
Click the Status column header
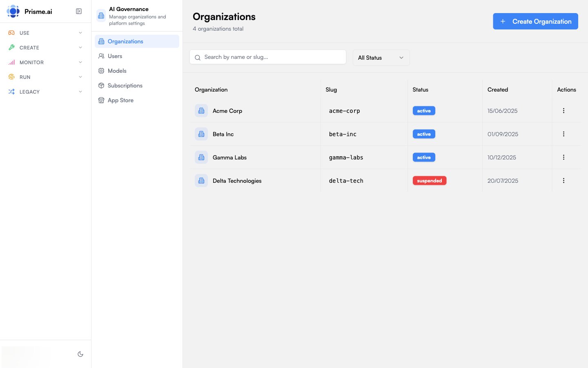pyautogui.click(x=421, y=90)
